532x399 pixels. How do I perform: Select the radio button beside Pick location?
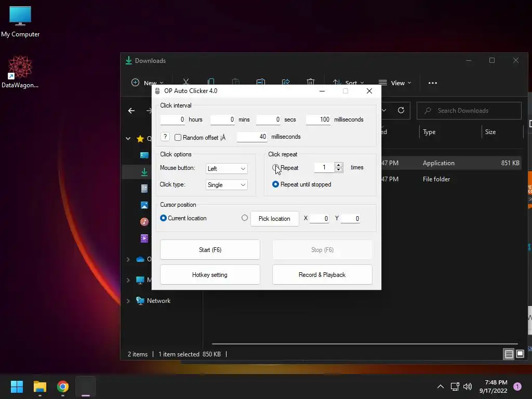pos(245,218)
